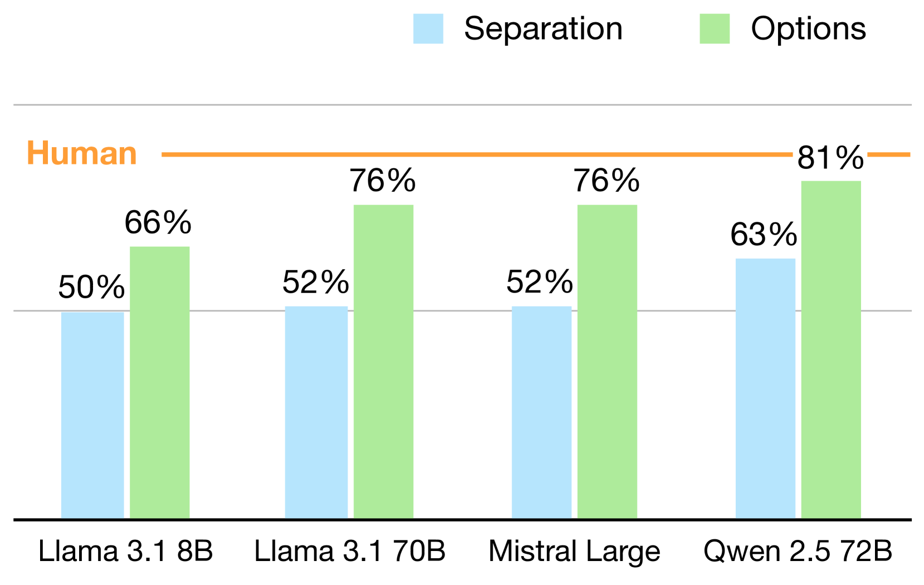This screenshot has width=924, height=585.
Task: Click the Llama 3.1 70B axis label
Action: [x=350, y=552]
